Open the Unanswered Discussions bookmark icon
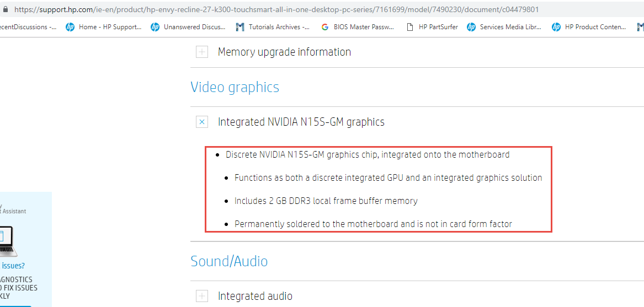The height and width of the screenshot is (307, 644). [x=155, y=27]
